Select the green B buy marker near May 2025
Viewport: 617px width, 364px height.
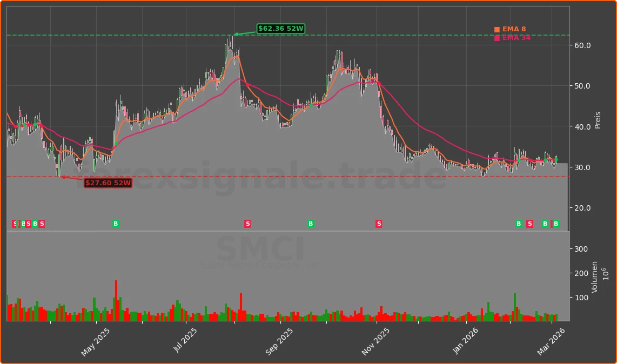[x=116, y=223]
